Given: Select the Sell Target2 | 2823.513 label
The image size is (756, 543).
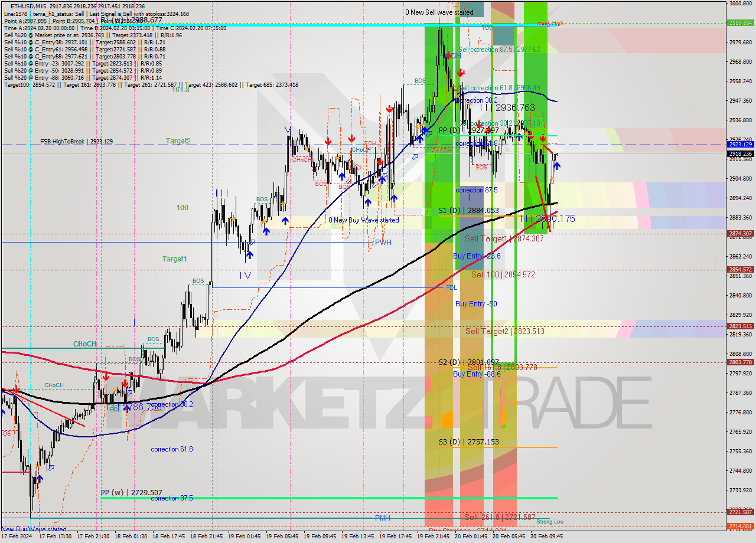Looking at the screenshot, I should (x=504, y=332).
